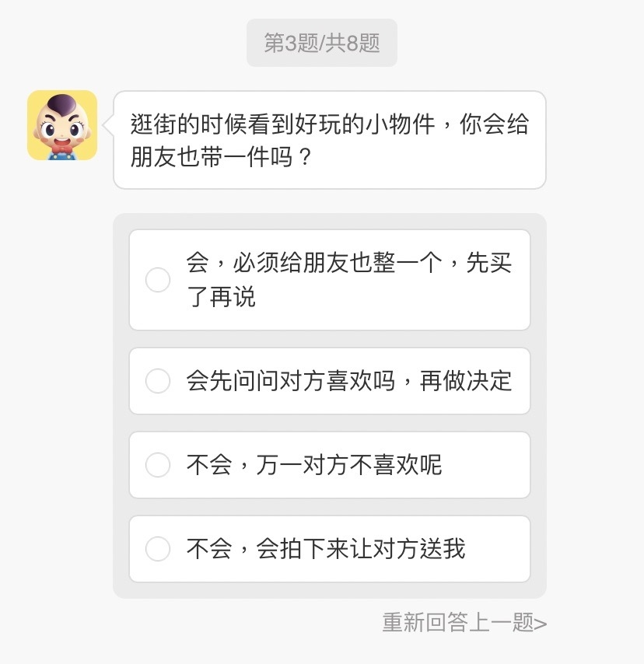Click the avatar's red bow tie
Image resolution: width=644 pixels, height=664 pixels.
[x=61, y=145]
